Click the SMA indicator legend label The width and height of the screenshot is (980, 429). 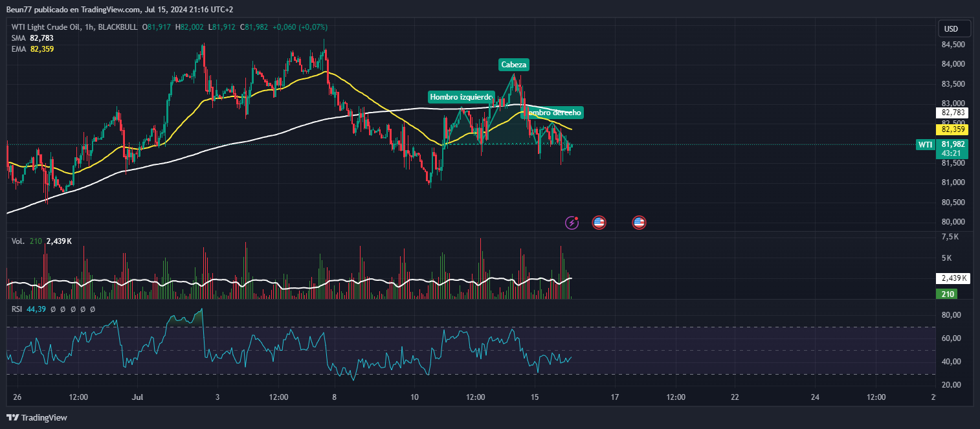tap(18, 38)
